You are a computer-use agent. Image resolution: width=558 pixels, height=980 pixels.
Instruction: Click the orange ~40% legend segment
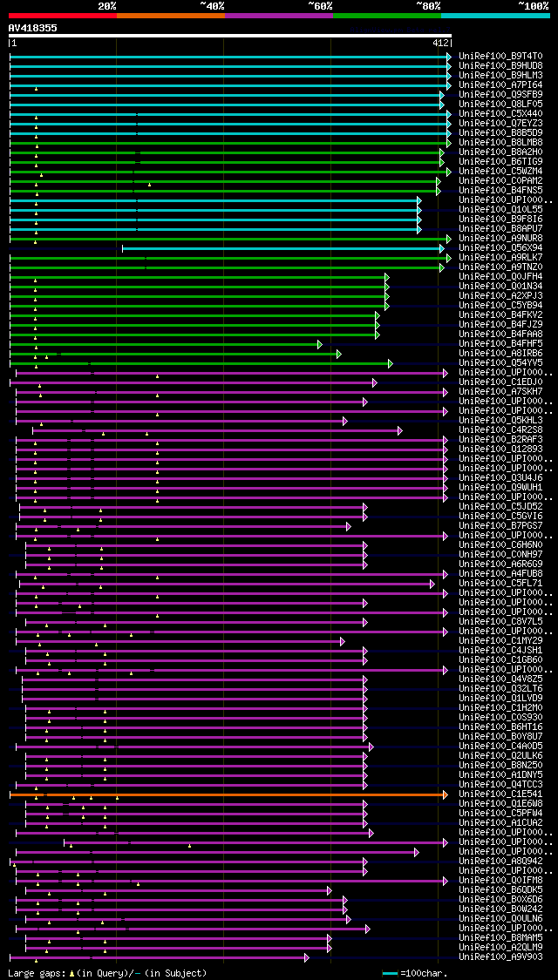(171, 15)
